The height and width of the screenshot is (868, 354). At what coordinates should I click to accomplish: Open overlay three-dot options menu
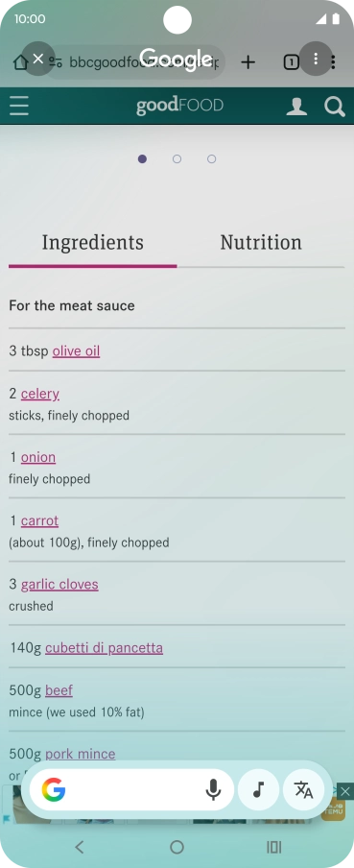[x=316, y=59]
